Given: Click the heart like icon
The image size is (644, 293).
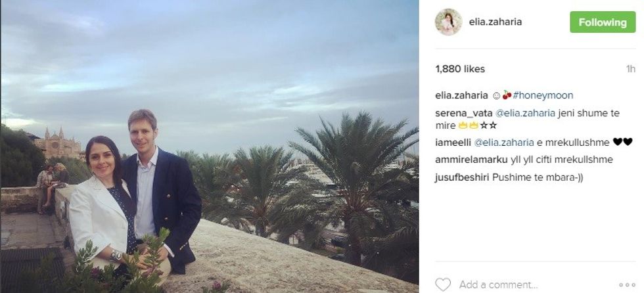Looking at the screenshot, I should coord(443,284).
